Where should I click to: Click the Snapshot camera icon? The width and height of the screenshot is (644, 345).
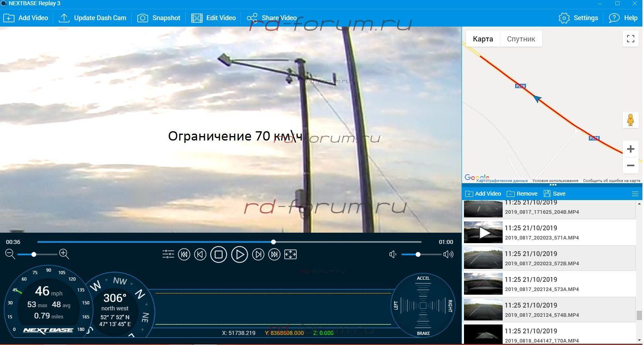(x=143, y=18)
